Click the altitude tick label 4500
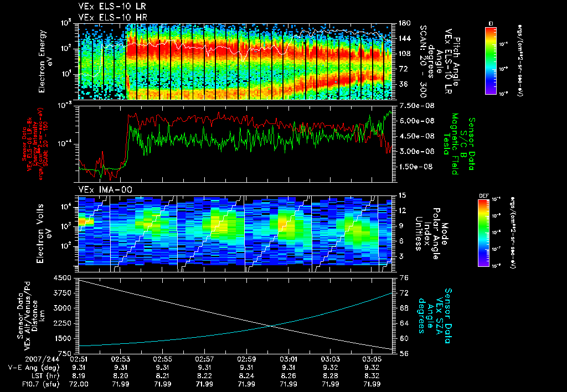 tap(63, 278)
